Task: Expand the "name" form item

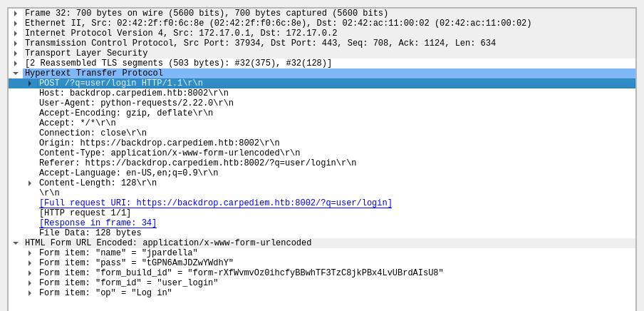Action: [x=30, y=253]
